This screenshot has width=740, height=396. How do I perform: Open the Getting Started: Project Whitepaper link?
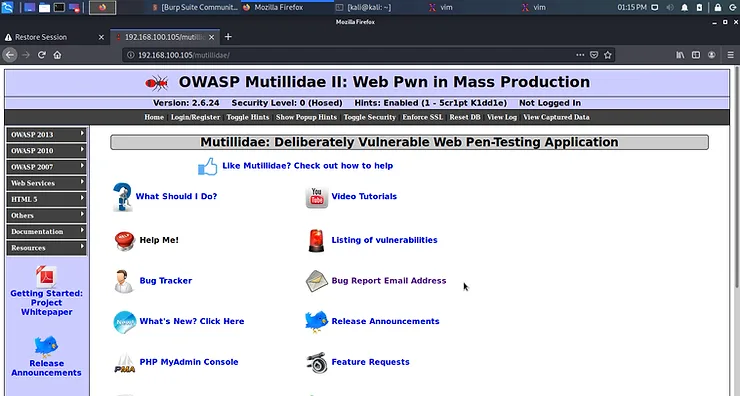coord(46,303)
